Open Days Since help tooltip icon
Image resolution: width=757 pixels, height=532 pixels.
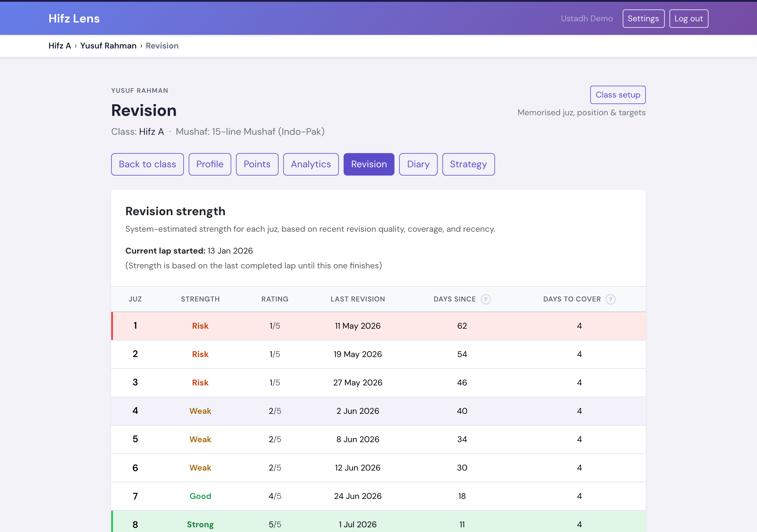[486, 299]
